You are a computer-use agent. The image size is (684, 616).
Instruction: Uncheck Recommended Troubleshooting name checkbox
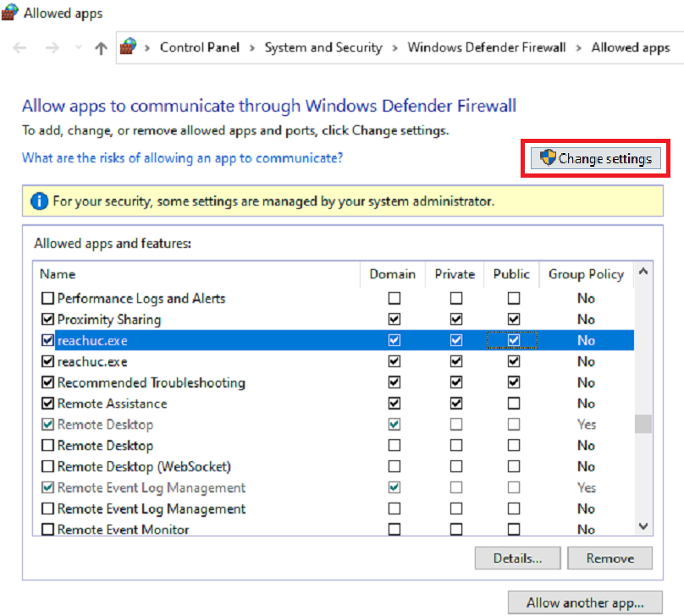pyautogui.click(x=47, y=382)
